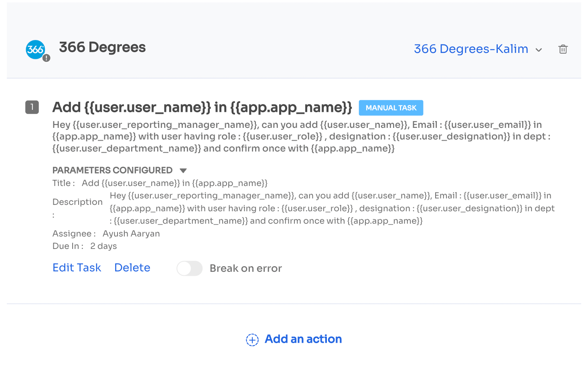Click the chevron next to 366 Degrees-Kalim
Image resolution: width=588 pixels, height=376 pixels.
coord(539,50)
